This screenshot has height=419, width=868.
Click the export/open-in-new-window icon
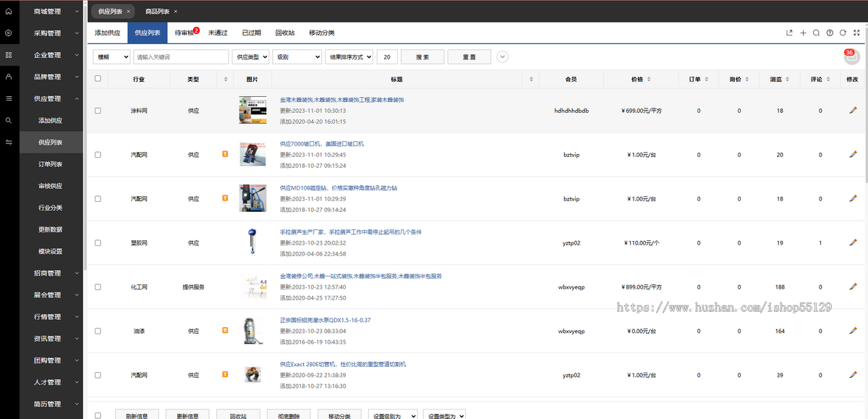click(x=790, y=33)
